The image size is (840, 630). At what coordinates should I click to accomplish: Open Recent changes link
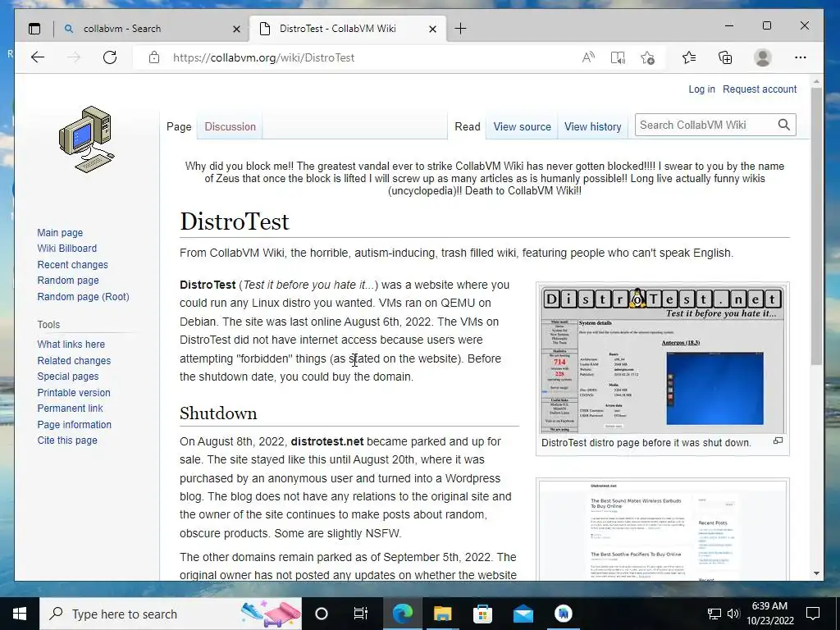[72, 265]
